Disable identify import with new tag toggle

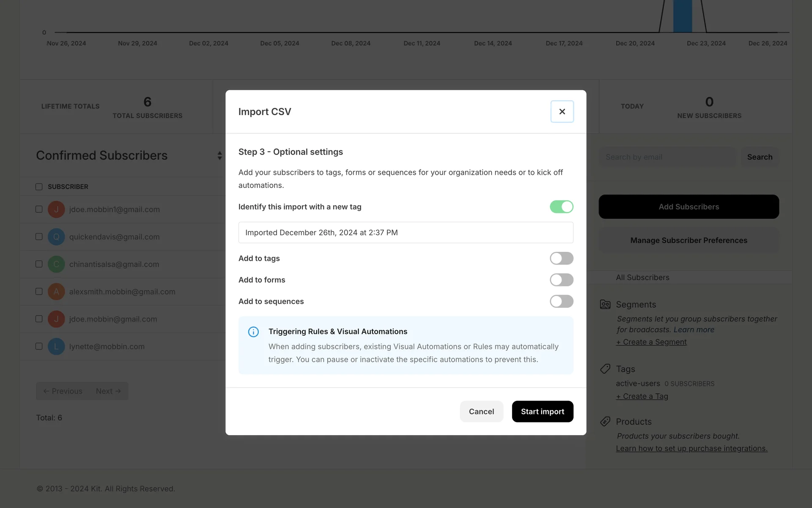tap(561, 207)
